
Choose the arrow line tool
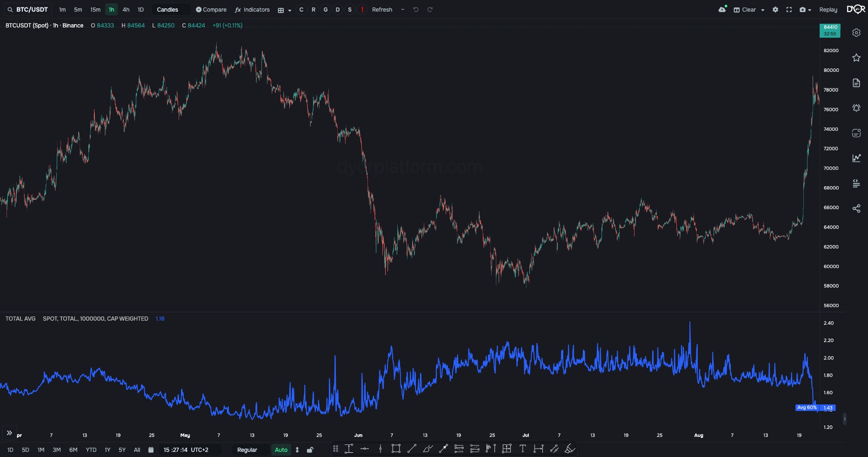point(443,449)
